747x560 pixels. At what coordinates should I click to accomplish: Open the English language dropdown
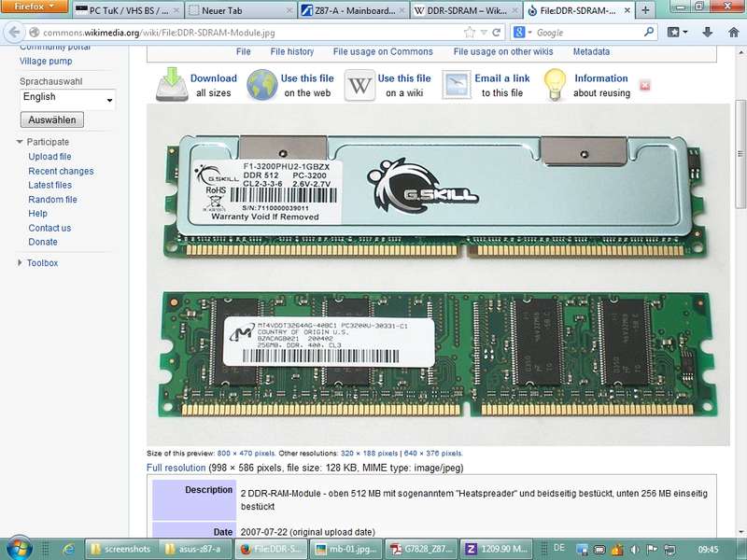tap(67, 98)
